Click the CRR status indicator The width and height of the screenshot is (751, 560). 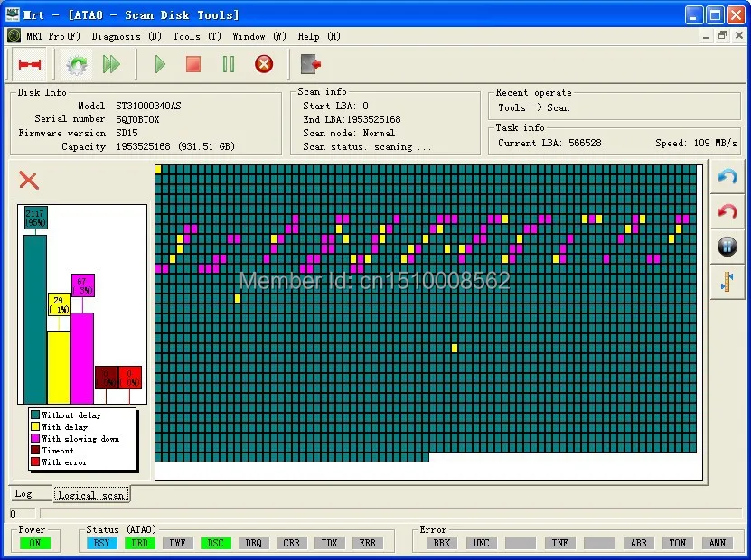point(291,543)
